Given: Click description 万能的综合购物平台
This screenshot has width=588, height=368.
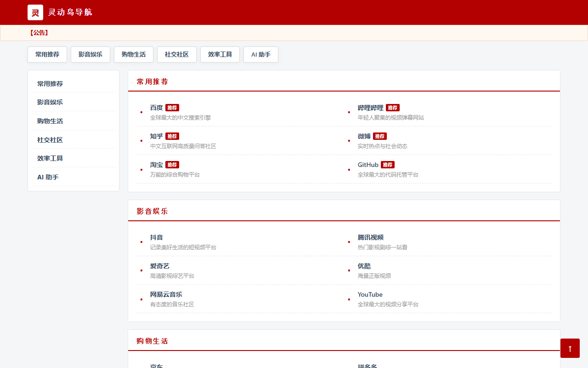Looking at the screenshot, I should (x=175, y=175).
